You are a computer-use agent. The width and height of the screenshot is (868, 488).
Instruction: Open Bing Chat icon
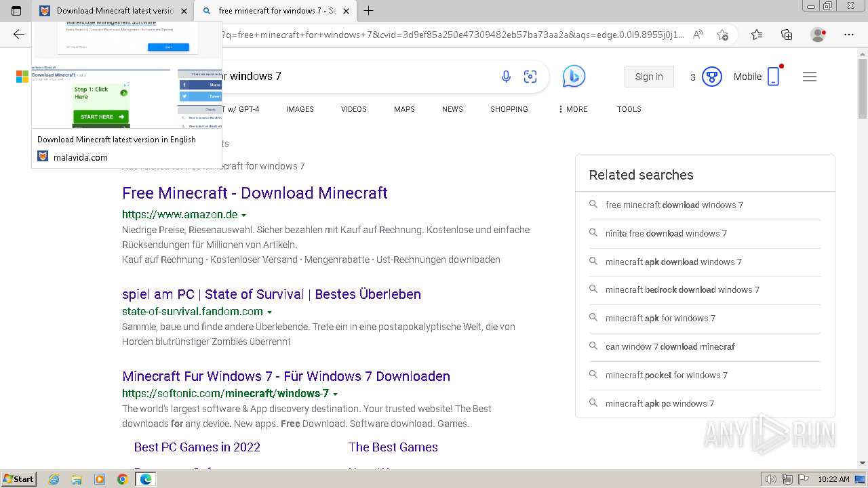(x=574, y=77)
